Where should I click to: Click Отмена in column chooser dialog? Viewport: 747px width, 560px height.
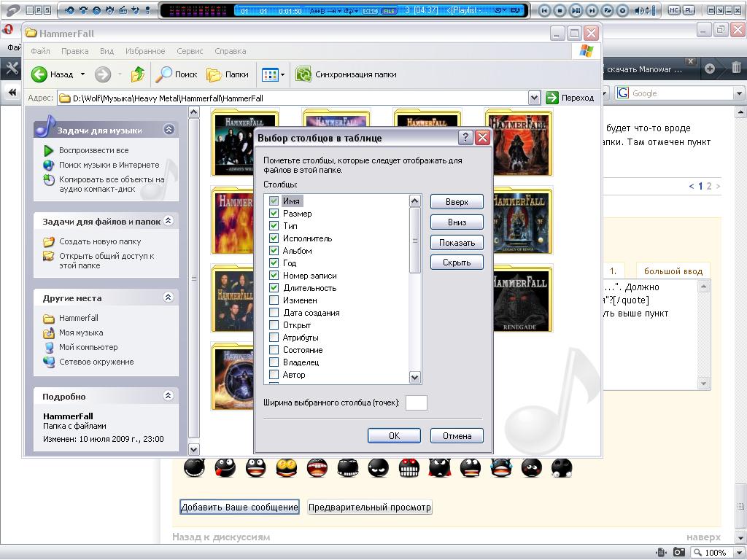pyautogui.click(x=457, y=436)
